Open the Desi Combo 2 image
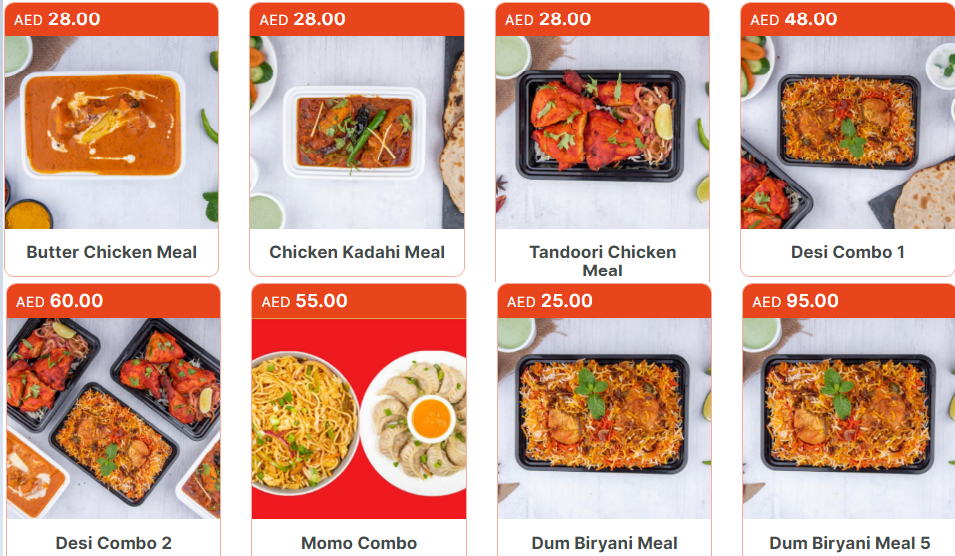 (113, 418)
